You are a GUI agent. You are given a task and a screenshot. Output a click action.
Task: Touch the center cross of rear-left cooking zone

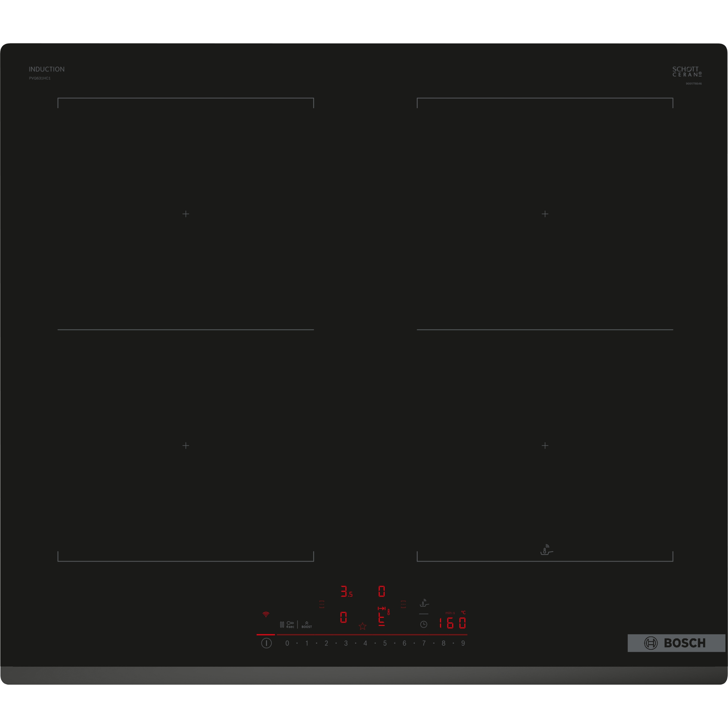coord(186,214)
